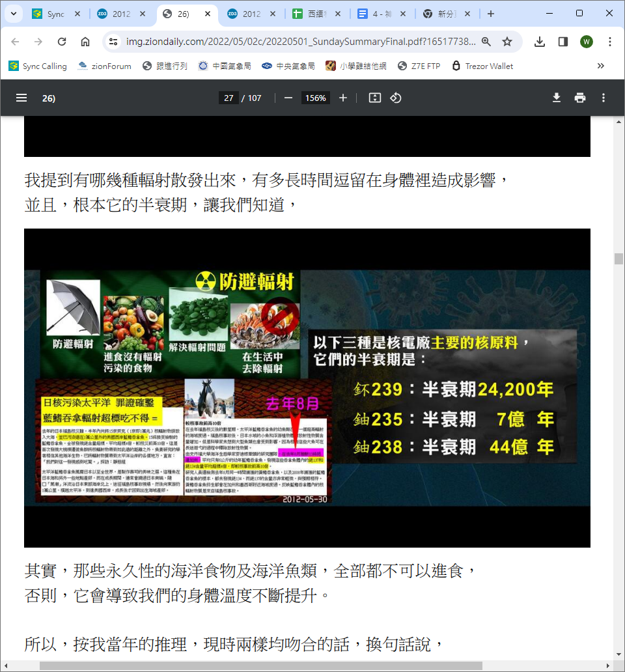
Task: Open Z7E FTP bookmark
Action: pyautogui.click(x=419, y=66)
